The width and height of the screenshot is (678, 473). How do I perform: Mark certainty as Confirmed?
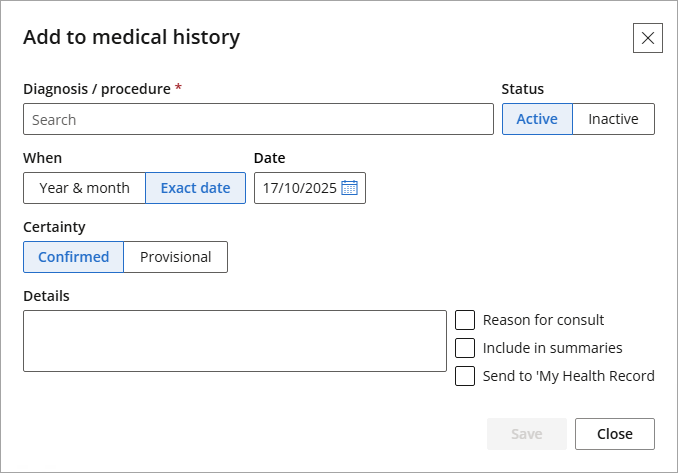point(73,257)
